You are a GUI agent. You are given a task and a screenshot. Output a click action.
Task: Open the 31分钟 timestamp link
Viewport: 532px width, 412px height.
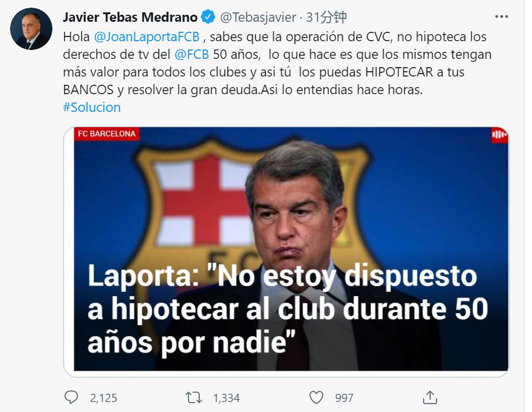coord(326,17)
